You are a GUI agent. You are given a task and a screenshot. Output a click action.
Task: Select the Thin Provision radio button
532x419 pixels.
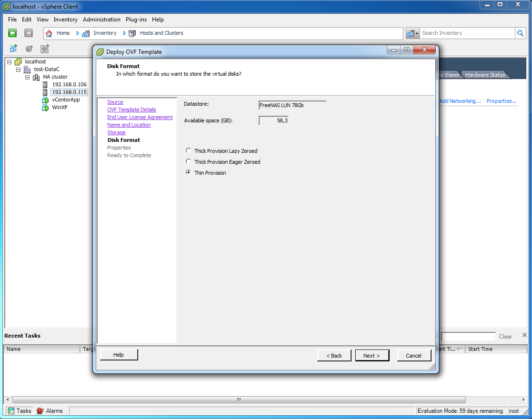tap(188, 172)
